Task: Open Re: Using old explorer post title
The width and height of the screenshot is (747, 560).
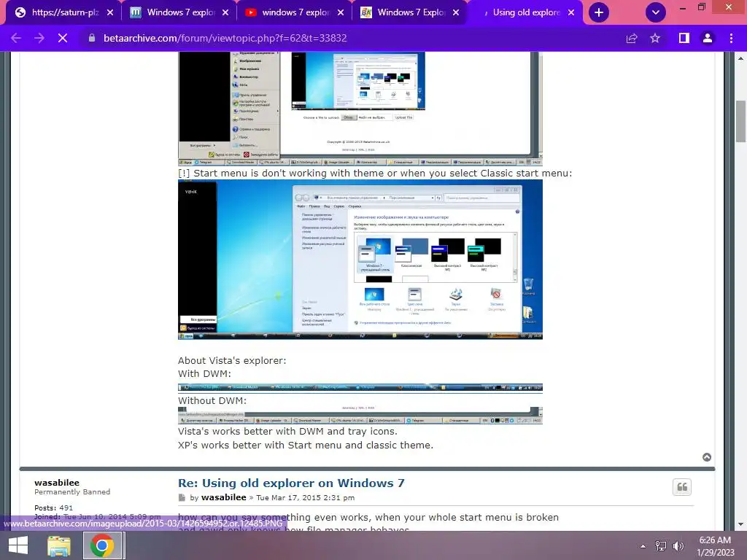Action: pyautogui.click(x=291, y=483)
